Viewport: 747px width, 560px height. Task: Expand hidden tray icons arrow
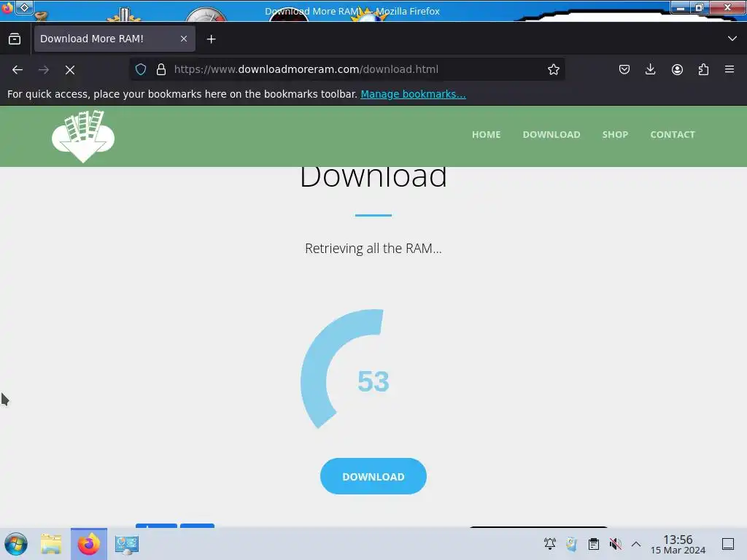pos(636,543)
